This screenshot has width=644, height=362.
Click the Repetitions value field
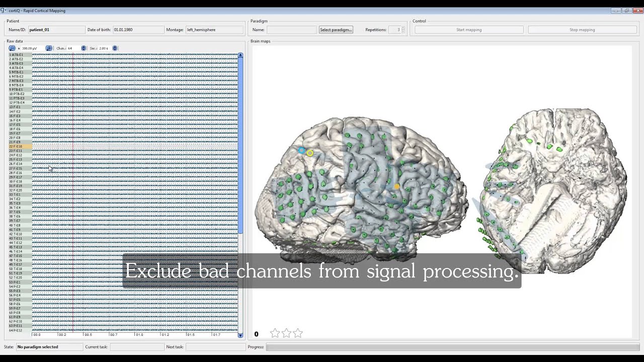click(394, 30)
